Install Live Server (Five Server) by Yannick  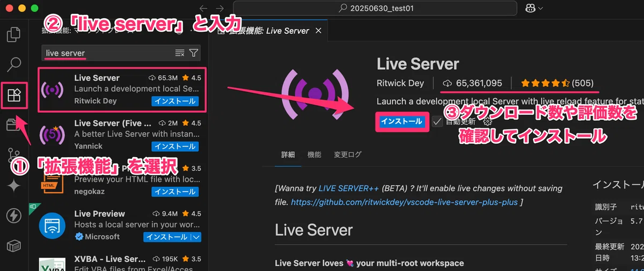[x=175, y=147]
